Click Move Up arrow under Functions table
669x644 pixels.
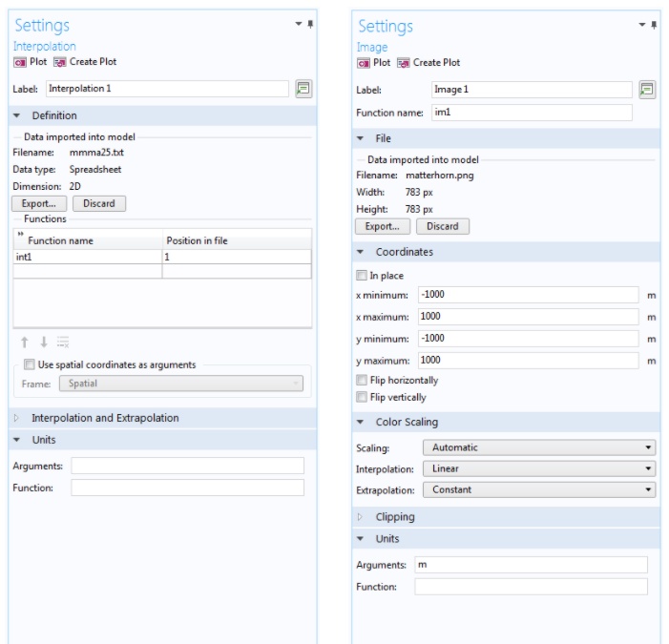click(25, 343)
